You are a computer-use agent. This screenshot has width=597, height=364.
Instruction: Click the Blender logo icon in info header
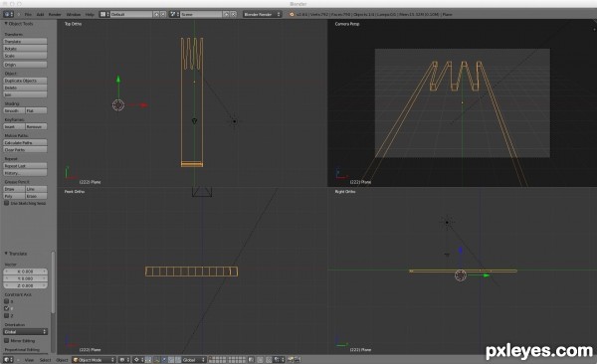pos(292,14)
